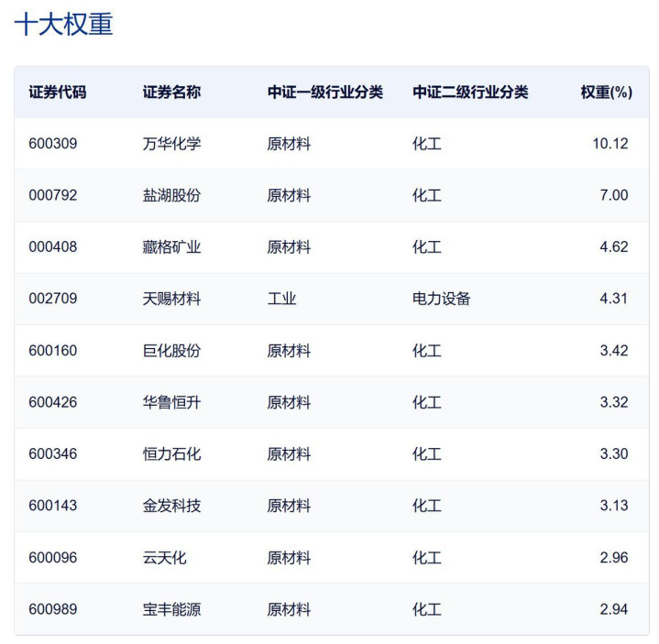Click 原材料 in the 万华化学 row

click(289, 144)
